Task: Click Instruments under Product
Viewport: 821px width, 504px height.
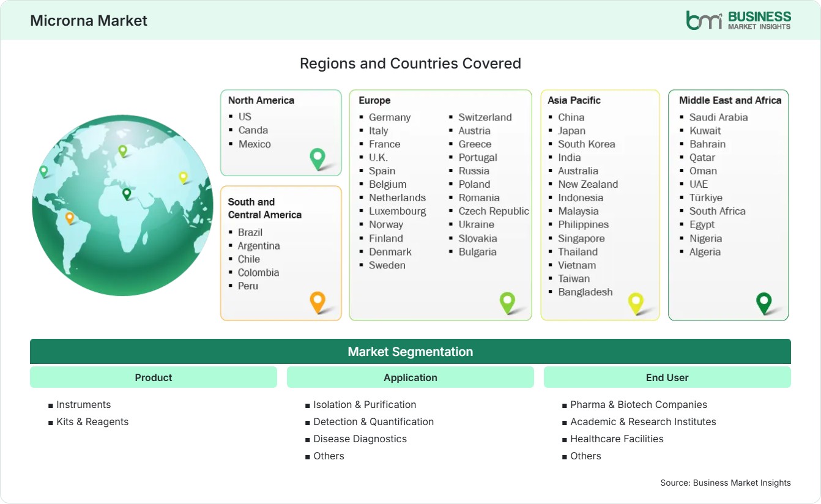Action: (x=83, y=404)
